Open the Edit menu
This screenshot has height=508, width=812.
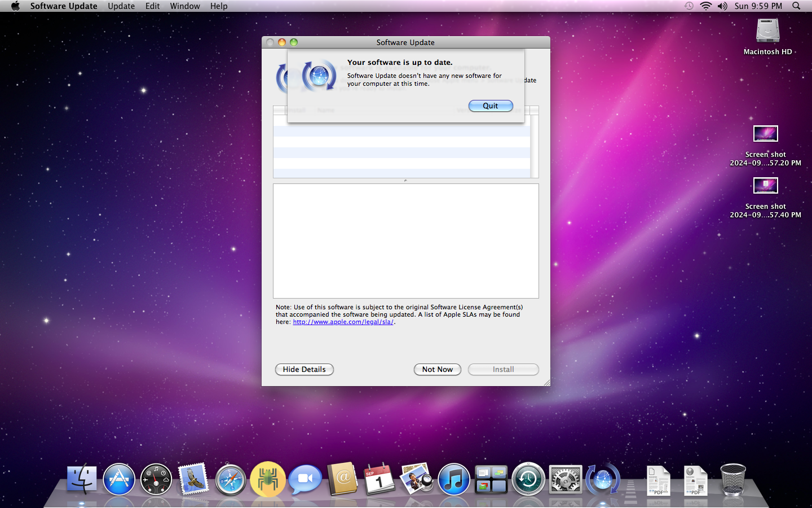pos(152,6)
